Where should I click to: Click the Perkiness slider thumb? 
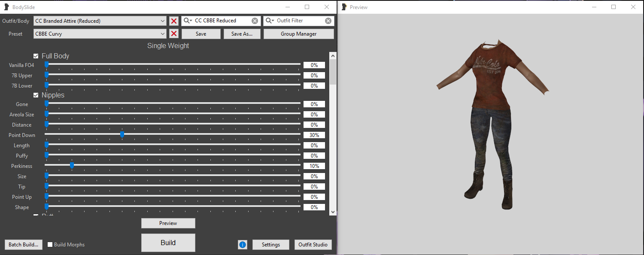coord(72,166)
